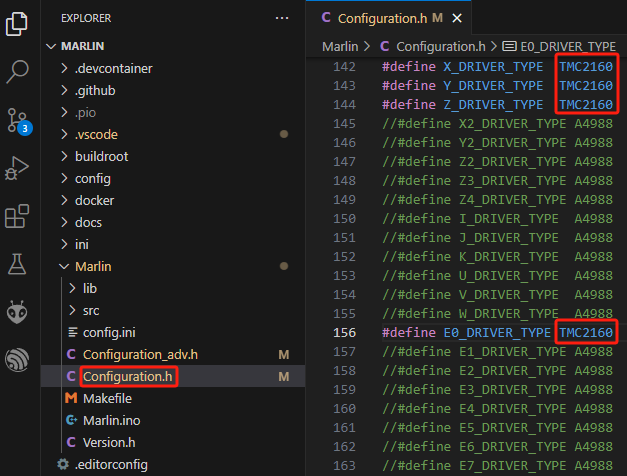Open the Search view icon
The image size is (627, 476).
point(18,71)
